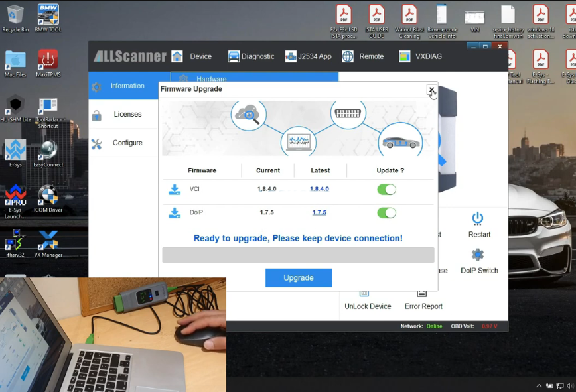Click latest VCI version 1.8.4.0 link
This screenshot has height=392, width=576.
[x=319, y=189]
